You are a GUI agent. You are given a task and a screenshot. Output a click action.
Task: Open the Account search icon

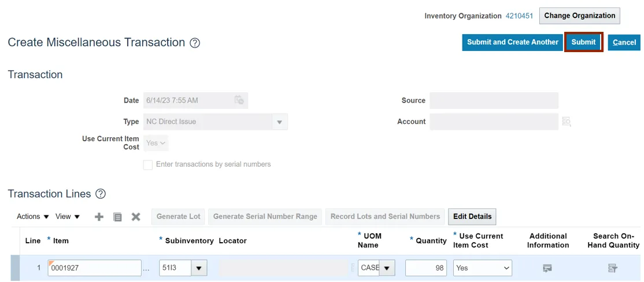click(567, 122)
